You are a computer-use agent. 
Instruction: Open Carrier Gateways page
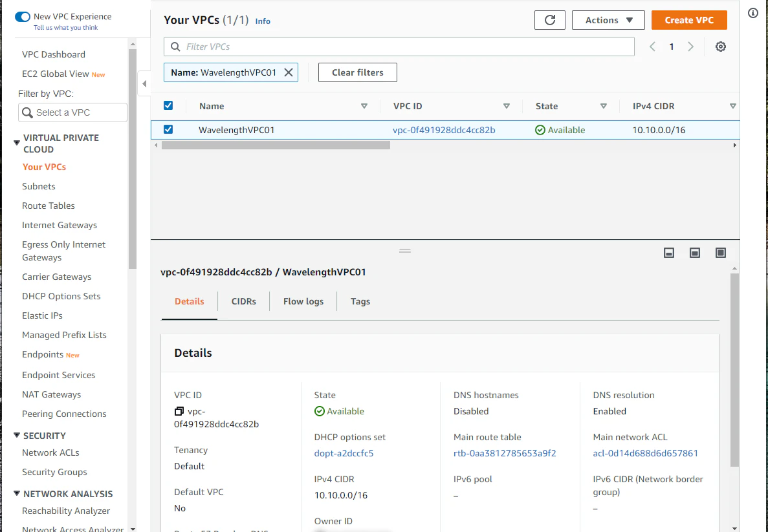tap(56, 277)
